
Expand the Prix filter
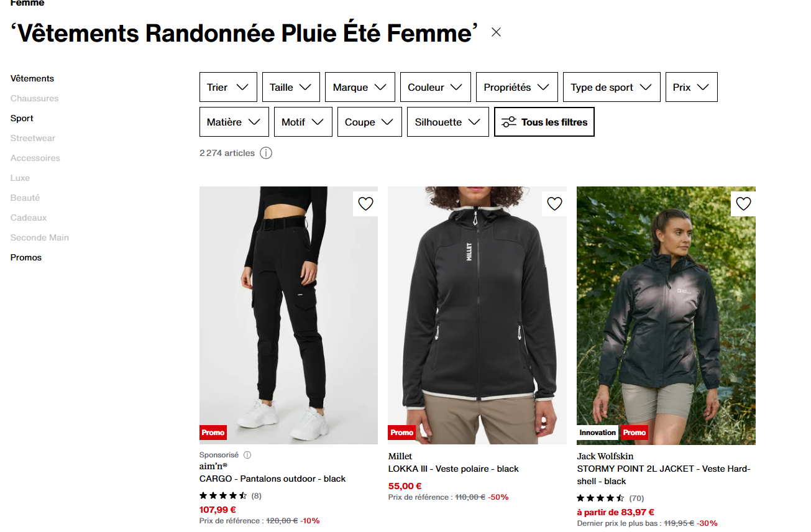tap(691, 87)
